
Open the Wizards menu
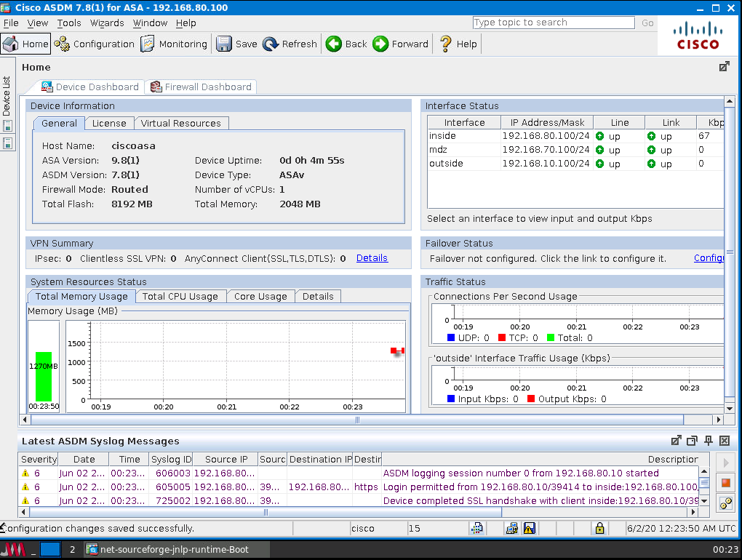point(107,23)
